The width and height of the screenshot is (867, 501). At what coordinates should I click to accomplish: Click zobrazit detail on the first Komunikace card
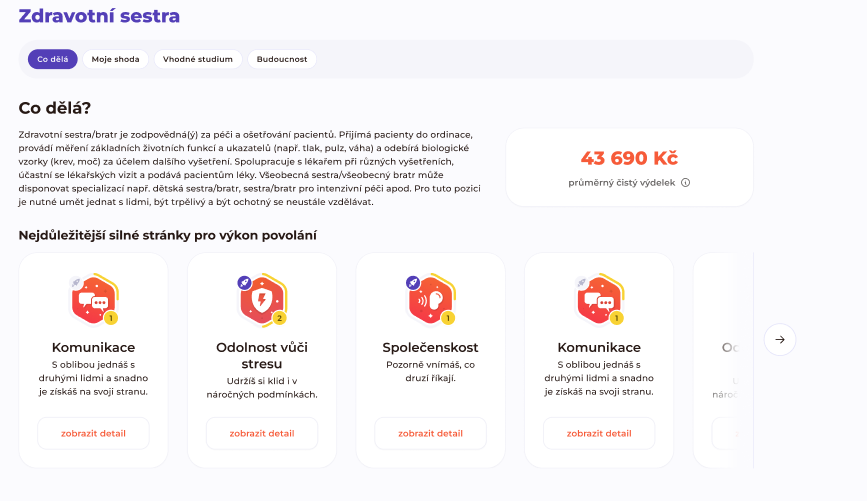click(x=93, y=434)
